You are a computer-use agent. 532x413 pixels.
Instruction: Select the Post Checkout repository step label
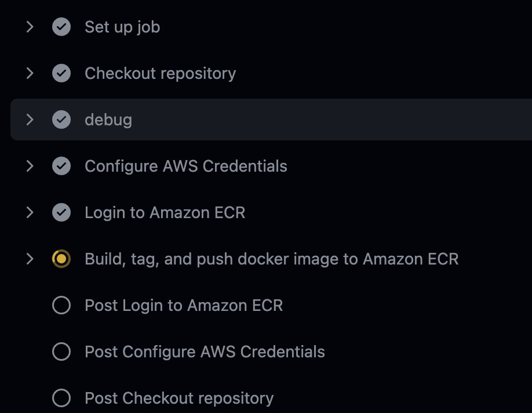tap(179, 398)
